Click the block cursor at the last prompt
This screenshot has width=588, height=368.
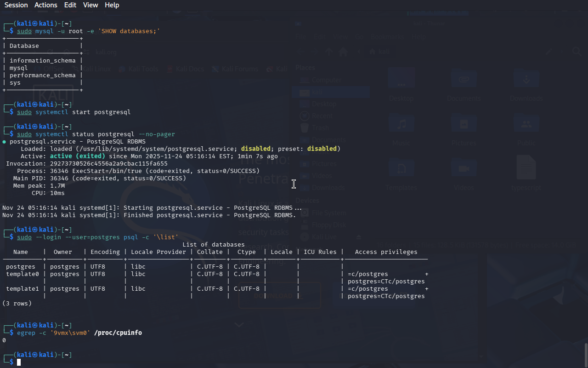pos(19,362)
